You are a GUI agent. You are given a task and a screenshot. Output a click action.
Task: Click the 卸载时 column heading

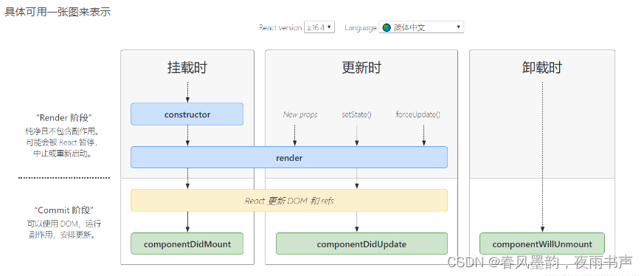tap(542, 67)
